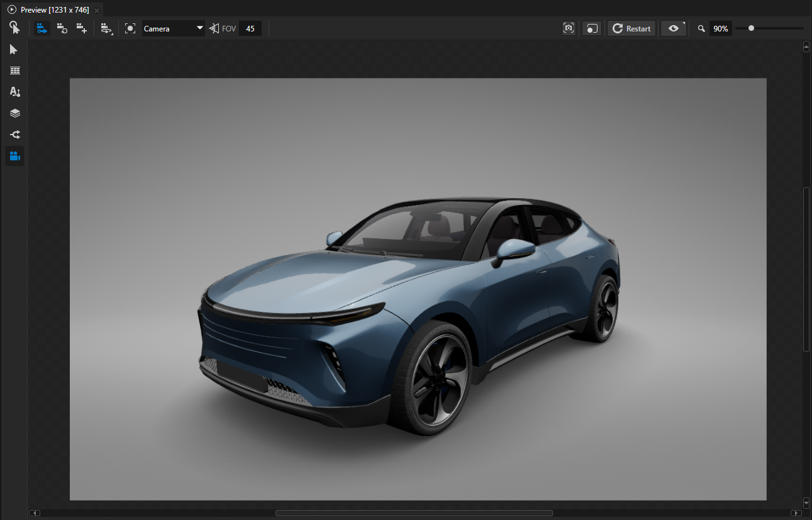Click the node connections icon
Viewport: 812px width, 520px height.
[x=14, y=135]
